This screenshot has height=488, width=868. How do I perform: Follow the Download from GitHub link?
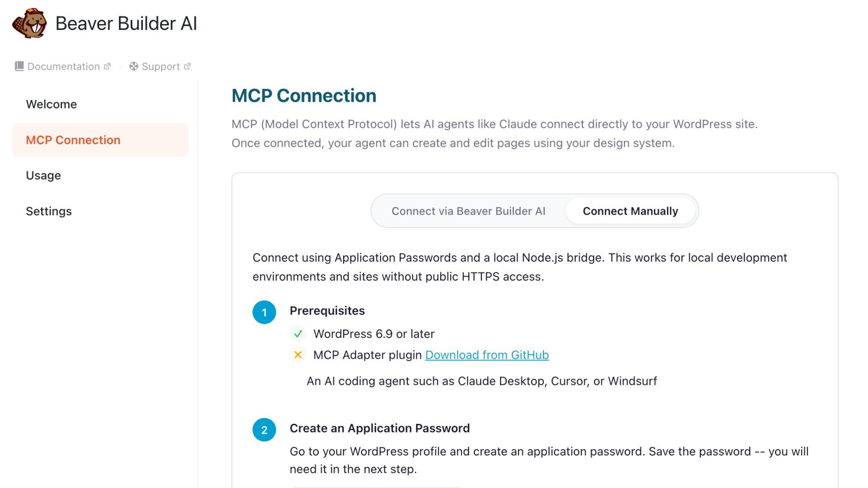487,355
